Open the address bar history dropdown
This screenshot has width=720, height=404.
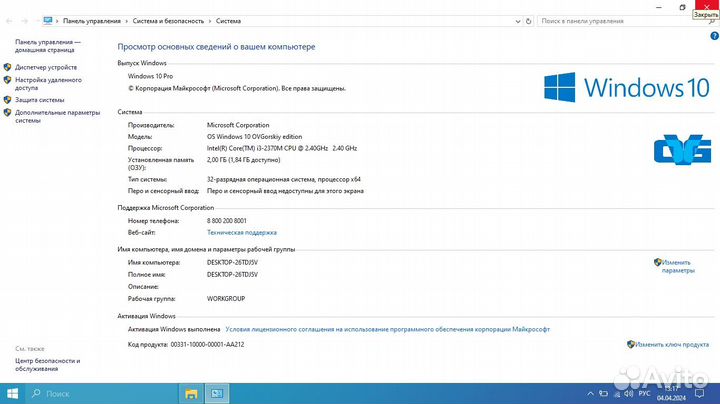pos(518,21)
